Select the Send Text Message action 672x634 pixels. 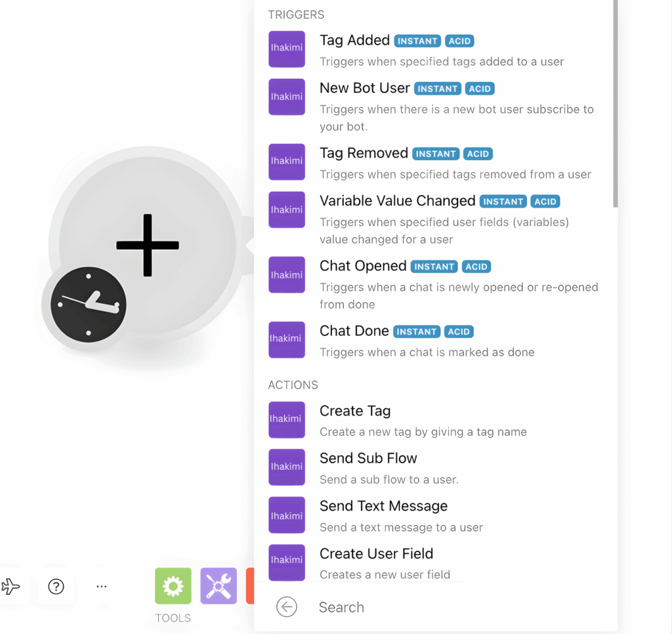[x=383, y=507]
